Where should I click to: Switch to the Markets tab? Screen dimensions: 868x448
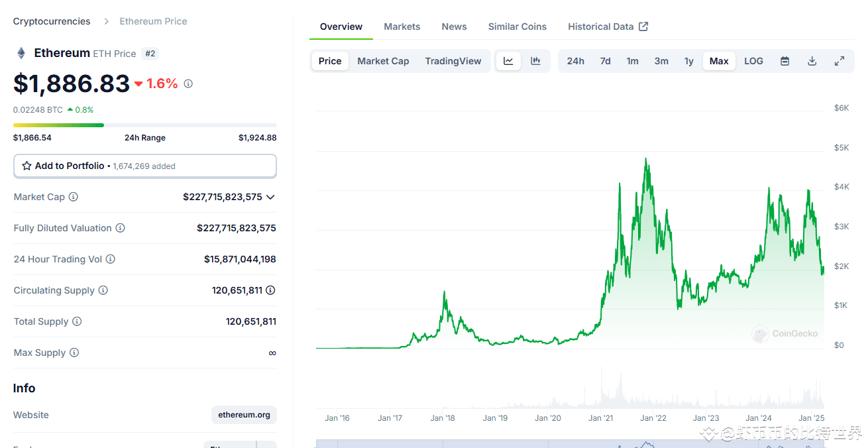point(402,27)
